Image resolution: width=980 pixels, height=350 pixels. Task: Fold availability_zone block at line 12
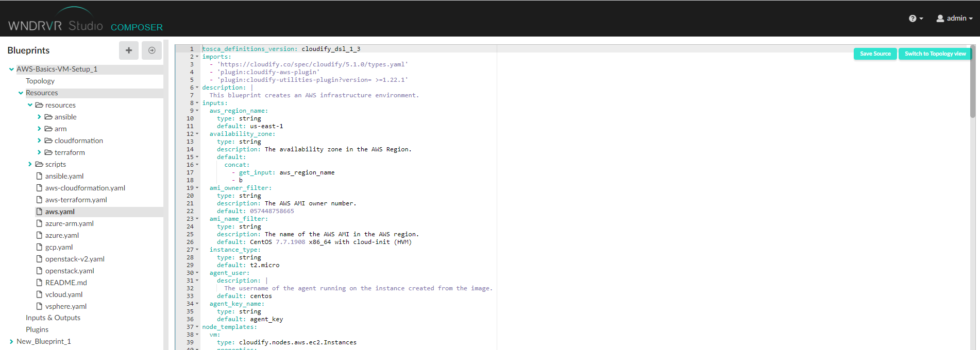coord(197,134)
